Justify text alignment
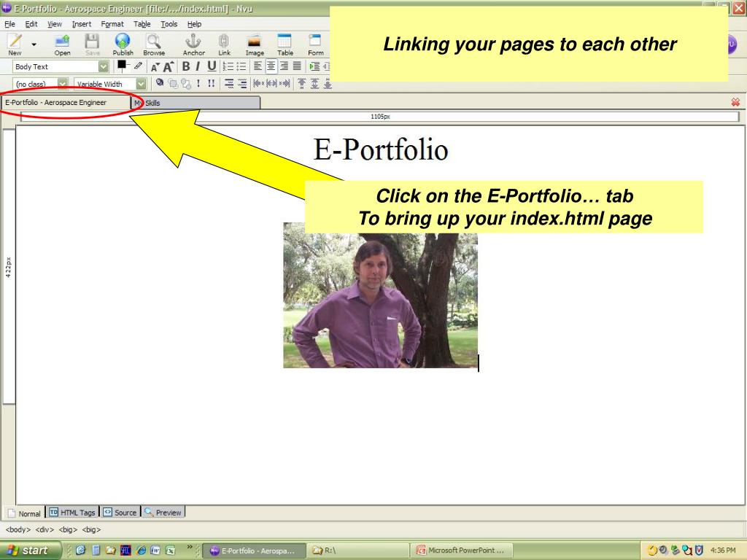 coord(297,66)
